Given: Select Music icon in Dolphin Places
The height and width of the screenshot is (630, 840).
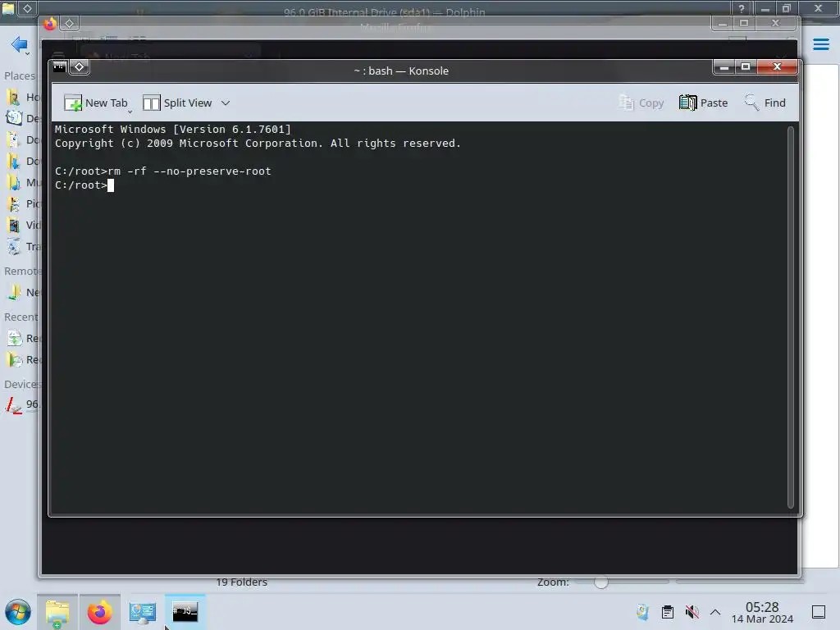Looking at the screenshot, I should point(13,183).
